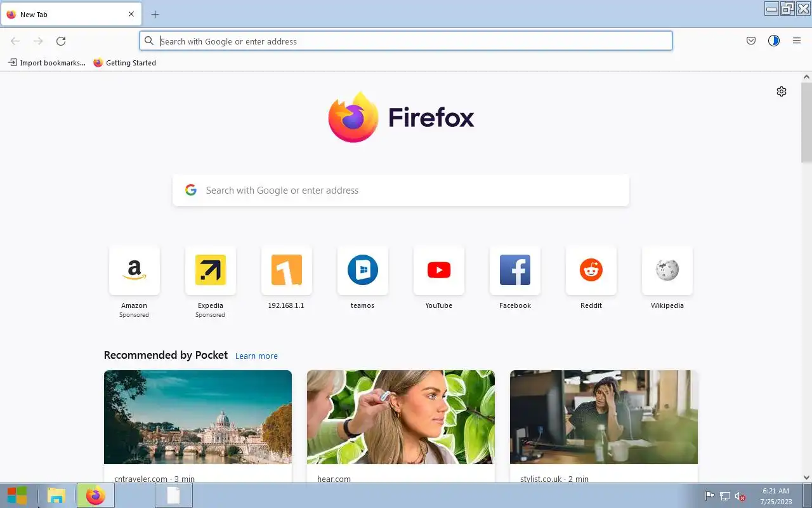Click the Forward navigation arrow
Image resolution: width=812 pixels, height=508 pixels.
point(38,41)
